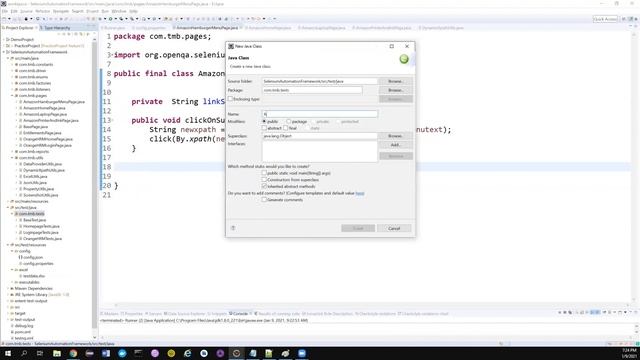This screenshot has height=360, width=640.
Task: Click the Quick Access search field
Action: [605, 19]
